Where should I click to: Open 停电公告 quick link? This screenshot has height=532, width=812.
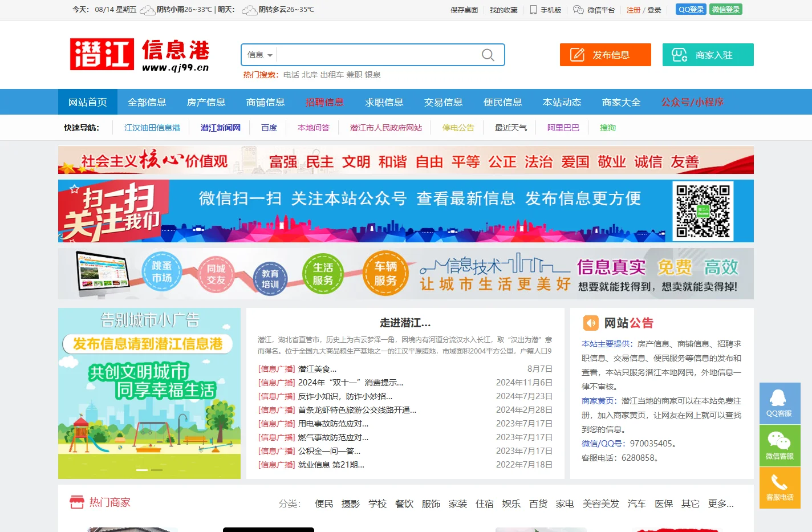coord(458,128)
